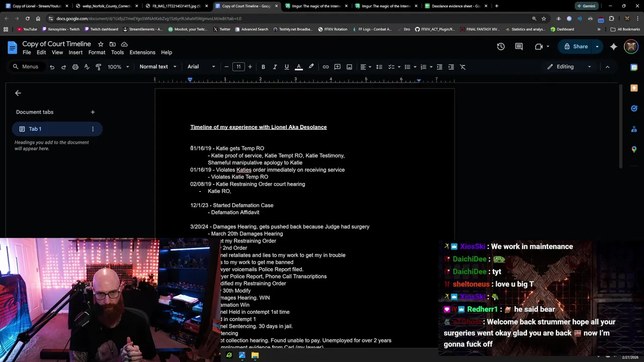Decrease the indent

439,67
